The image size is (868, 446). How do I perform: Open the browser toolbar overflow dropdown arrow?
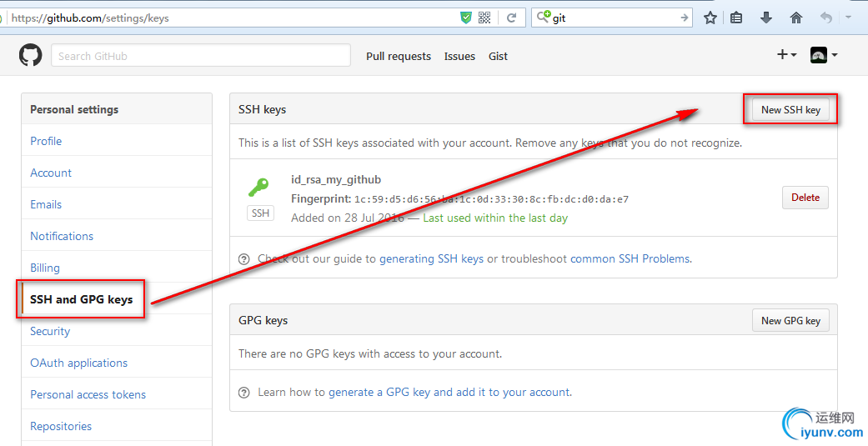tap(848, 18)
